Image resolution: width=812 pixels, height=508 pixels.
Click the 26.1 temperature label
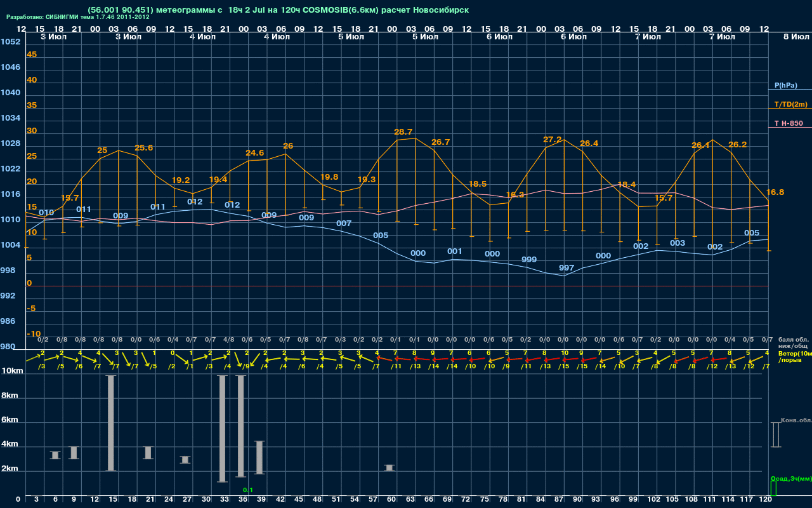(700, 145)
